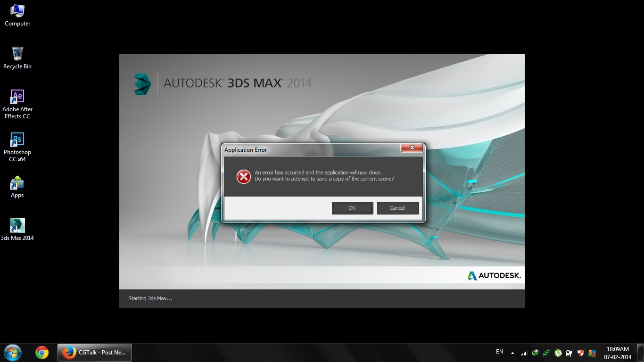644x362 pixels.
Task: Show hidden system tray icons
Action: pos(512,353)
